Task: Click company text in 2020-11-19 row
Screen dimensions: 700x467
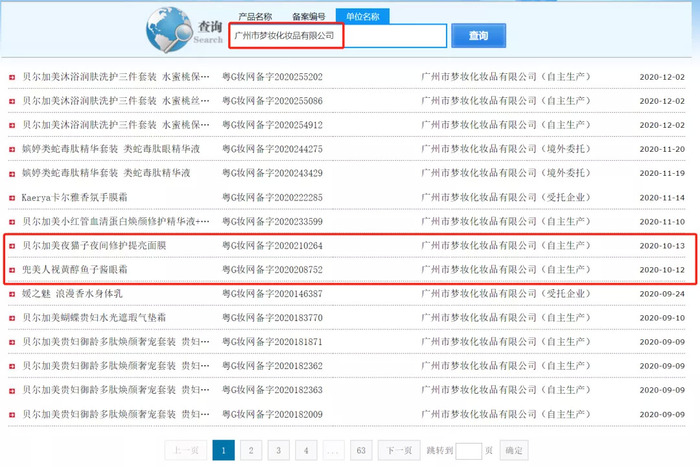Action: click(x=506, y=173)
